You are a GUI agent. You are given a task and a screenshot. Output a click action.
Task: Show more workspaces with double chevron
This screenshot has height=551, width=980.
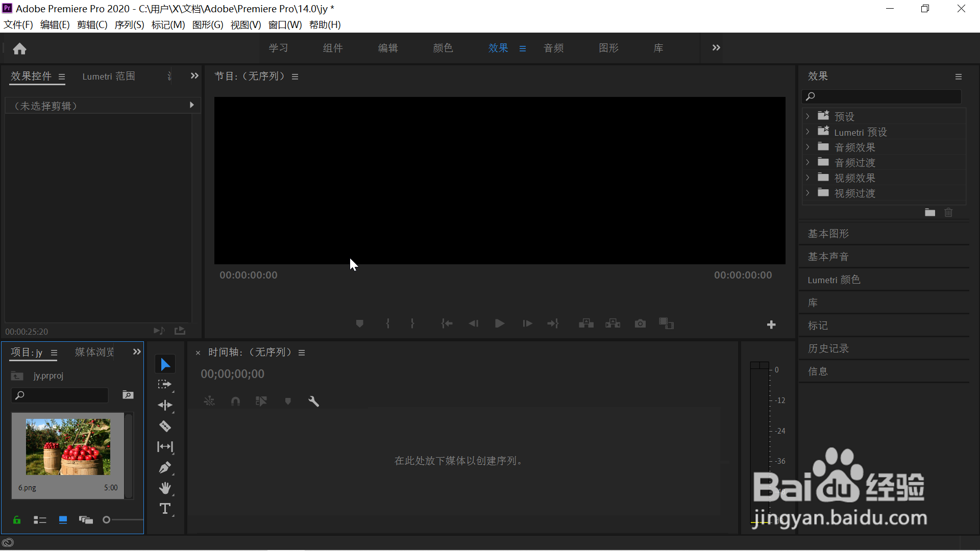(716, 47)
